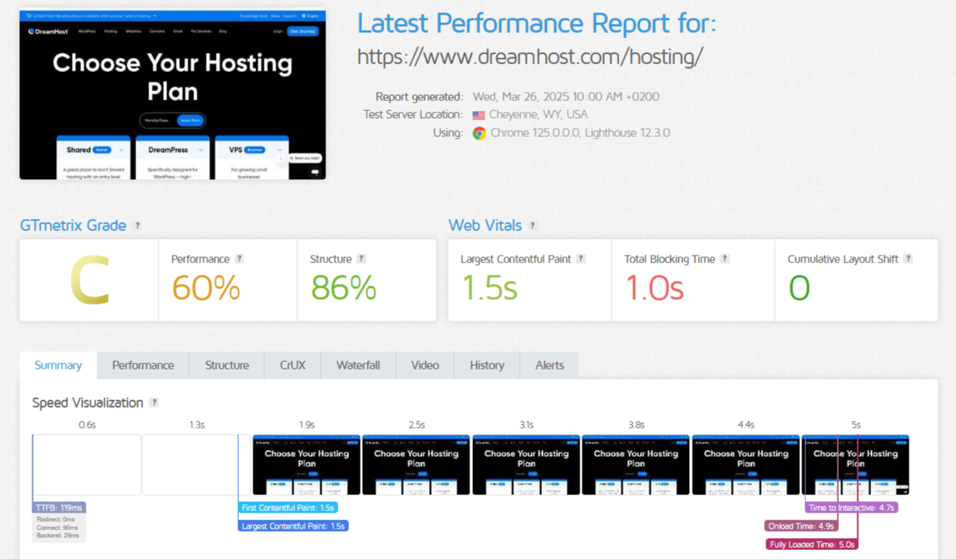
Task: Click Speed Visualization help icon
Action: click(x=154, y=402)
